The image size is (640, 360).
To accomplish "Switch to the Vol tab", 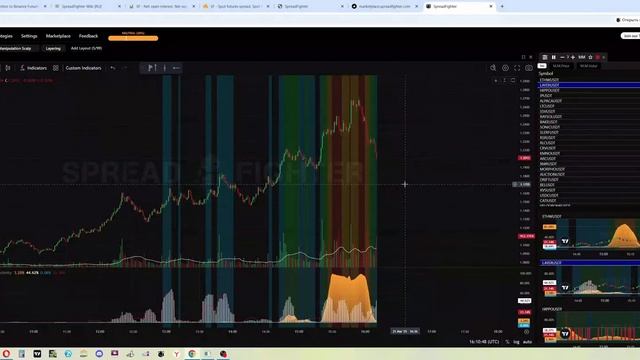I will 542,66.
